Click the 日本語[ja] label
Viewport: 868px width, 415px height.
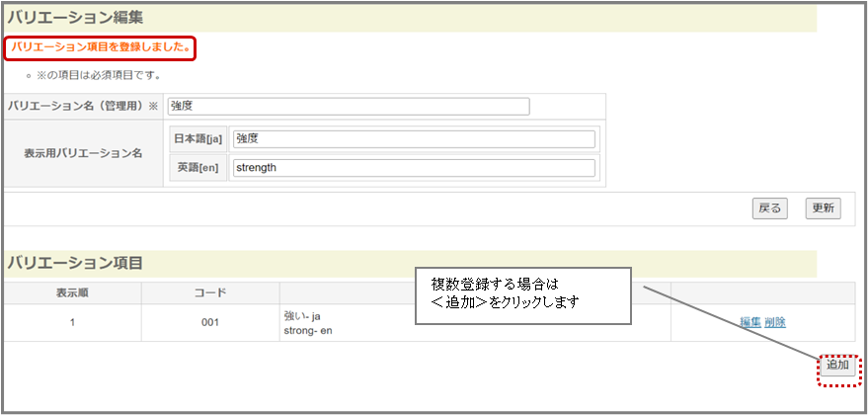pos(198,139)
